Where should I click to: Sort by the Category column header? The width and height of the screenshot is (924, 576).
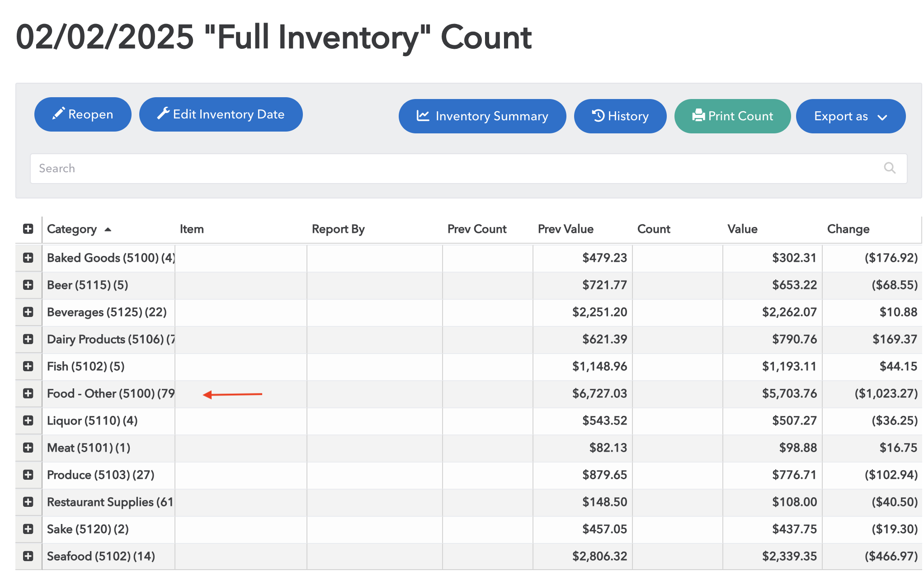tap(72, 229)
